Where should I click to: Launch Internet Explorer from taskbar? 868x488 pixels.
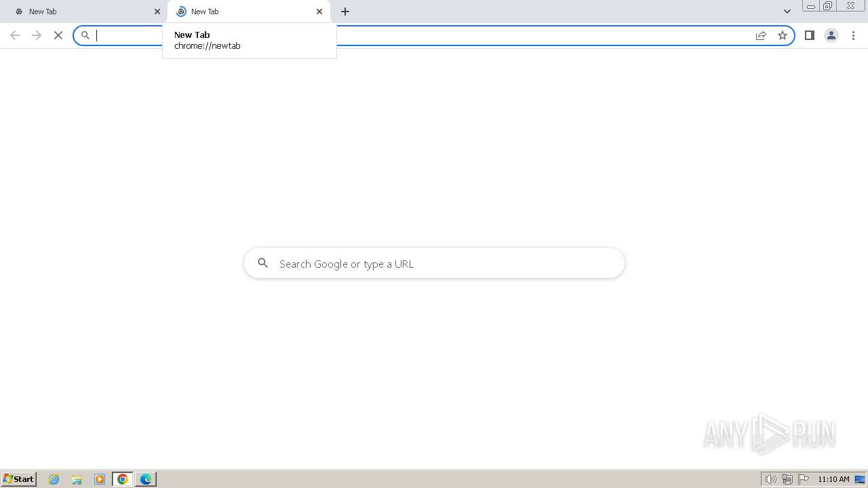pos(54,479)
